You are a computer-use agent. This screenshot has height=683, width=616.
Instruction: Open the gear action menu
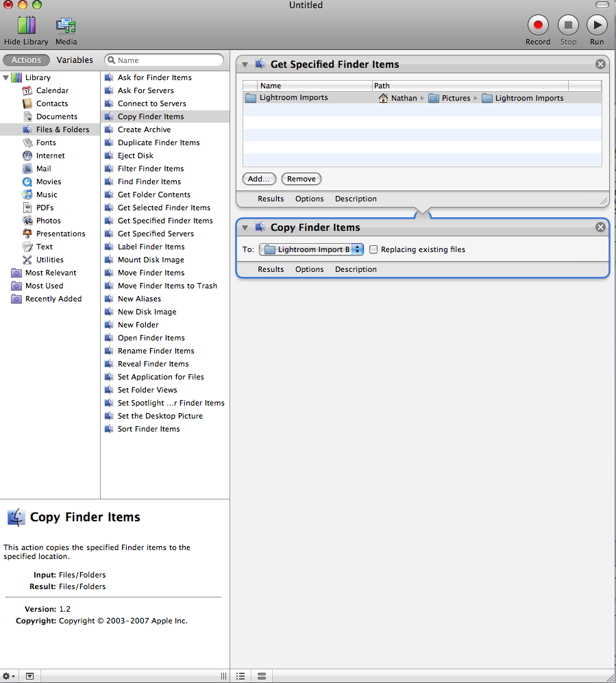pyautogui.click(x=9, y=676)
